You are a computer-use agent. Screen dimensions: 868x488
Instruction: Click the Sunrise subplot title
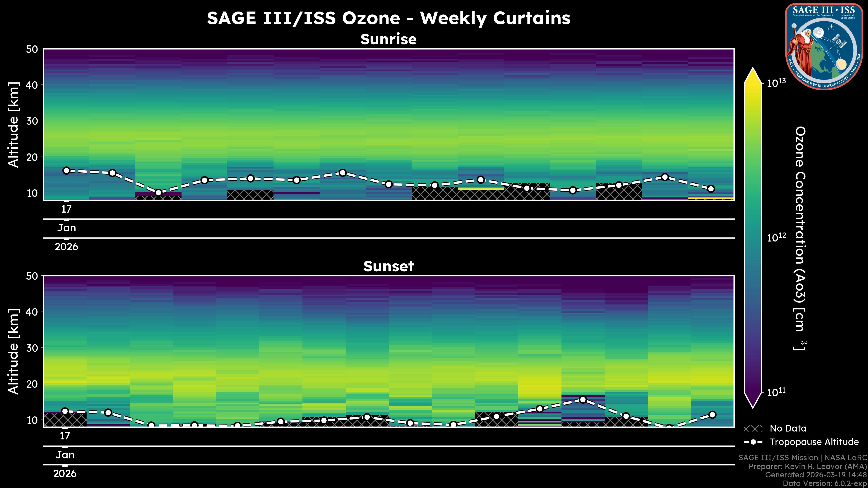(389, 39)
